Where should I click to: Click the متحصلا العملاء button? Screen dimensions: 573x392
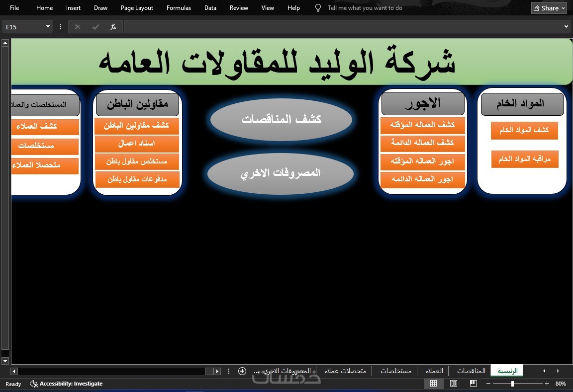[x=45, y=166]
